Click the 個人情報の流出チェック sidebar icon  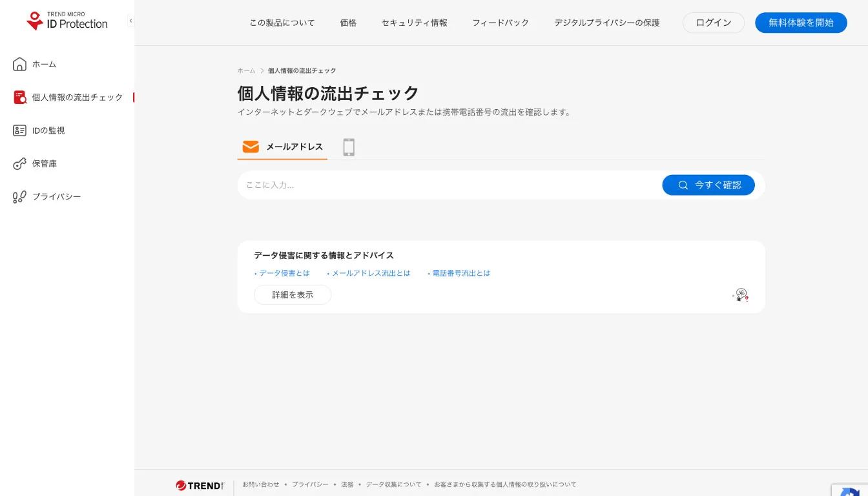click(19, 97)
